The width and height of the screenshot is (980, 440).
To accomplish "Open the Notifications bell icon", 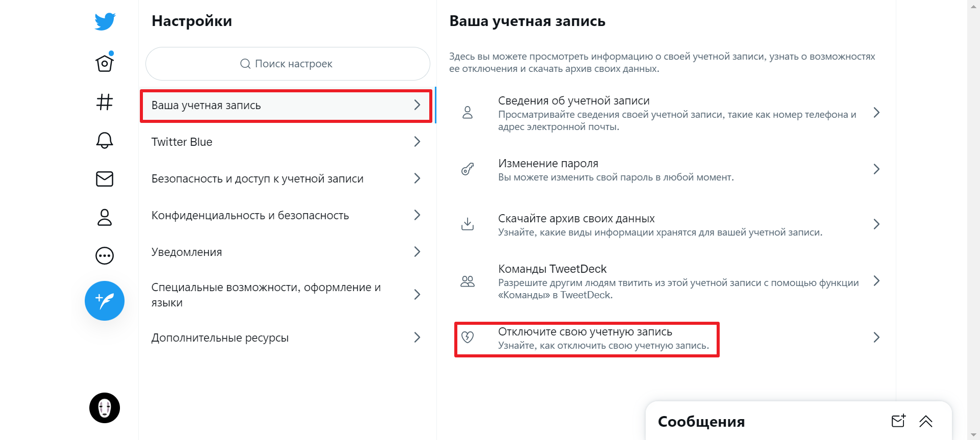I will [104, 140].
